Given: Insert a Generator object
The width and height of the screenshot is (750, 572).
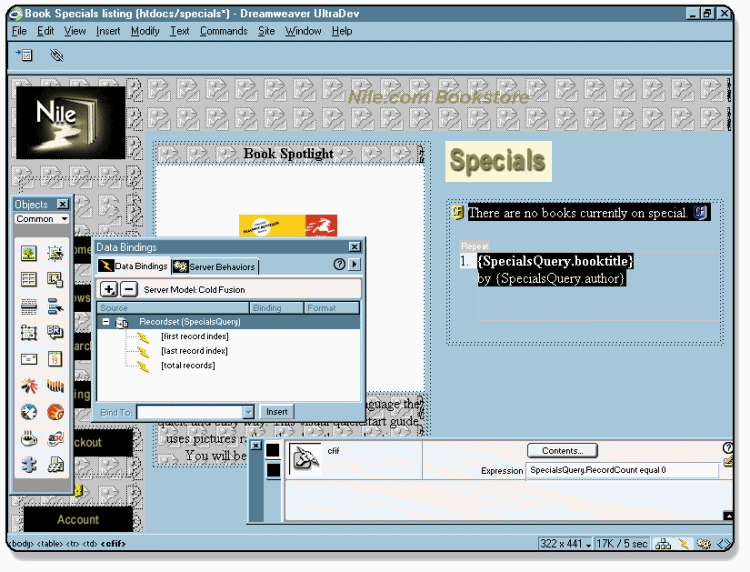Looking at the screenshot, I should 29,412.
